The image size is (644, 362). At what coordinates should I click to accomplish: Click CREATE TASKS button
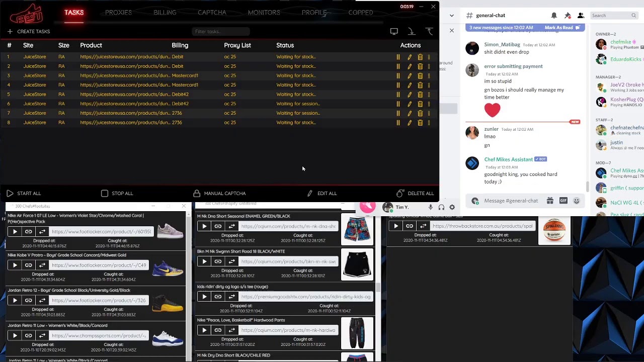[29, 32]
